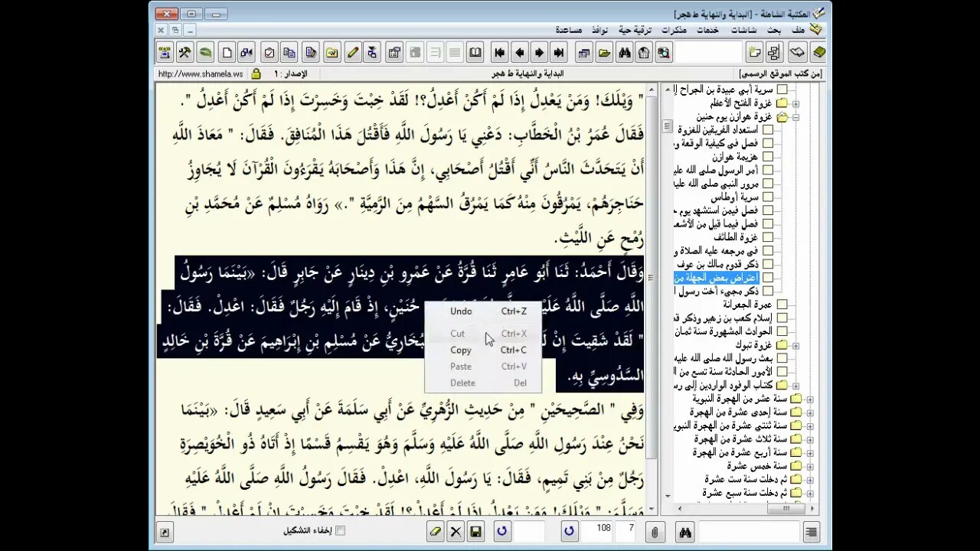Click the first page navigation arrow
Viewport: 980px width, 551px height.
pos(500,53)
